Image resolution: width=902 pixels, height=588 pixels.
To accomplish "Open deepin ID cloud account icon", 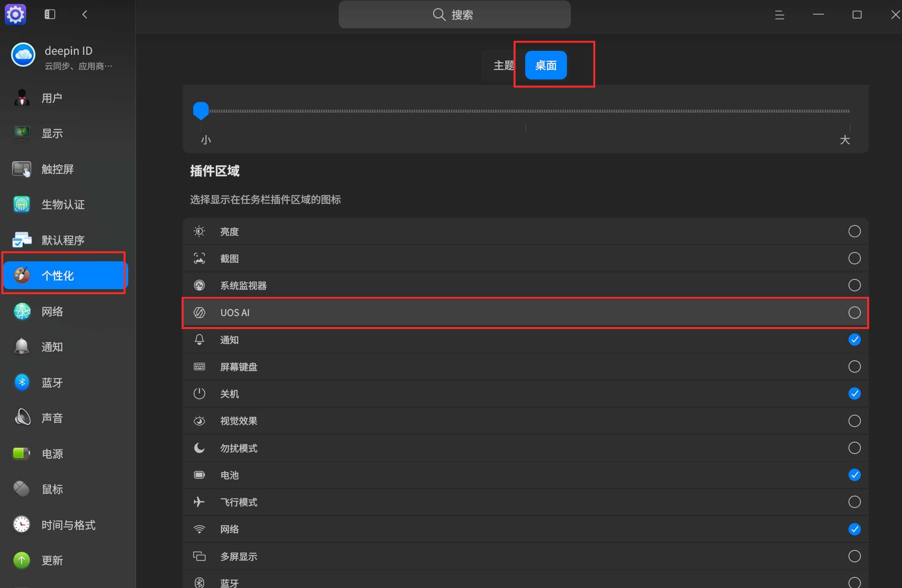I will click(23, 55).
